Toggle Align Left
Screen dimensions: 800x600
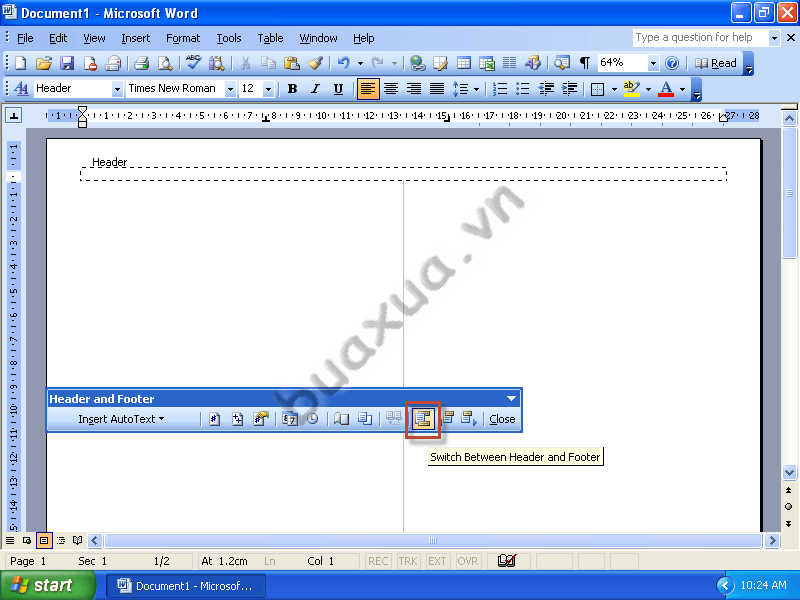(x=368, y=89)
